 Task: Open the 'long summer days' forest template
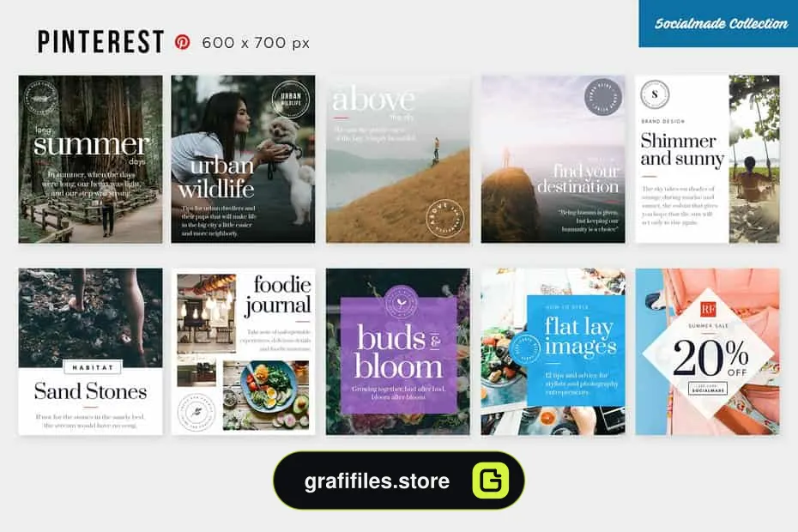91,160
